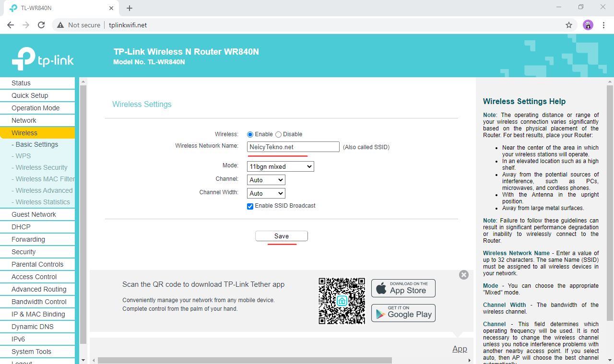
Task: Open the IPv6 menu item
Action: pyautogui.click(x=37, y=339)
